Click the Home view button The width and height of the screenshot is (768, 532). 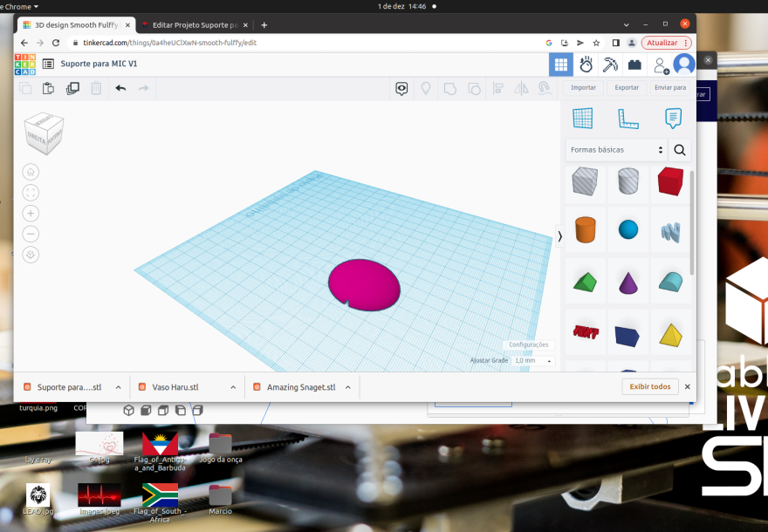click(x=31, y=172)
